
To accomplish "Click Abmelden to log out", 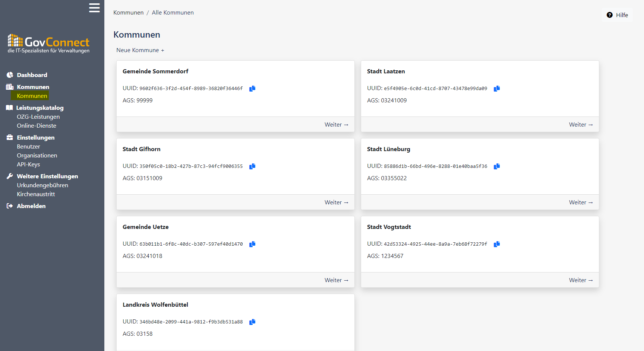I will (x=31, y=206).
